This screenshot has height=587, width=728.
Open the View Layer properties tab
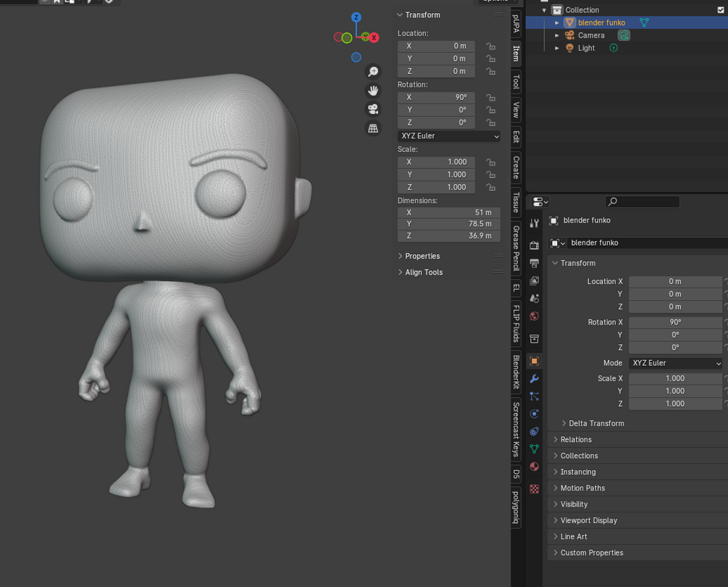(x=535, y=280)
